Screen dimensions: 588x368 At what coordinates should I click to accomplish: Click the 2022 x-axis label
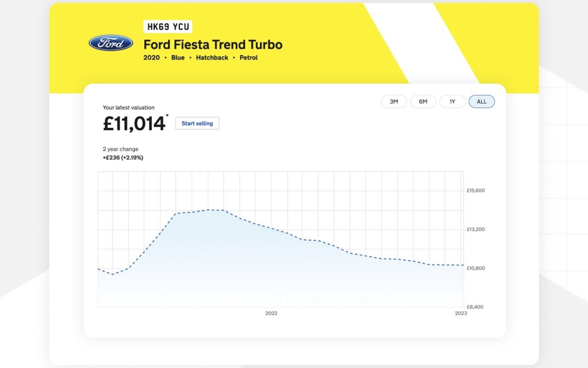[271, 313]
